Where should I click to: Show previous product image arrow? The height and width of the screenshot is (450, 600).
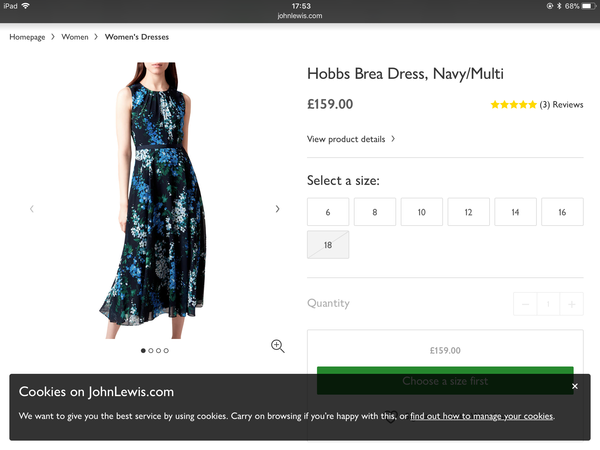pos(32,209)
